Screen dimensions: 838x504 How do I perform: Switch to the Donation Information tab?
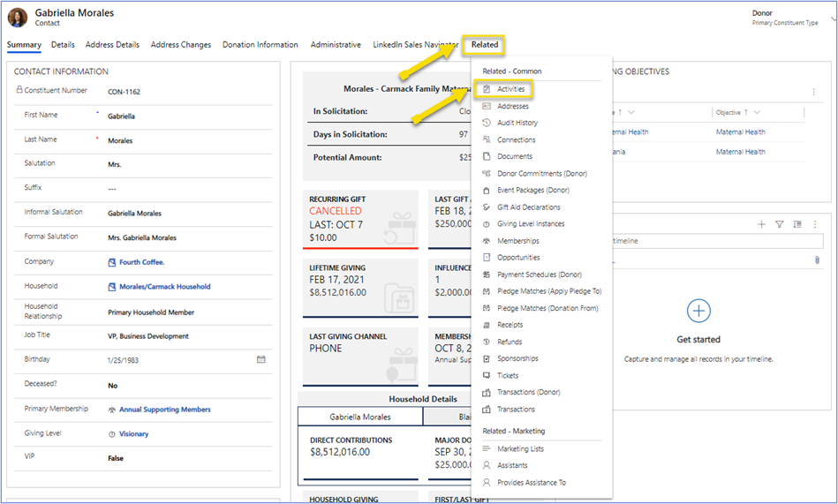[260, 45]
